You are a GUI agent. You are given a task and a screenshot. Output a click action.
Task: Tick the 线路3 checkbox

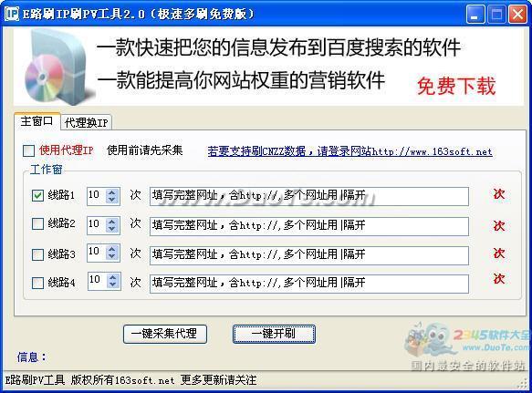[37, 254]
